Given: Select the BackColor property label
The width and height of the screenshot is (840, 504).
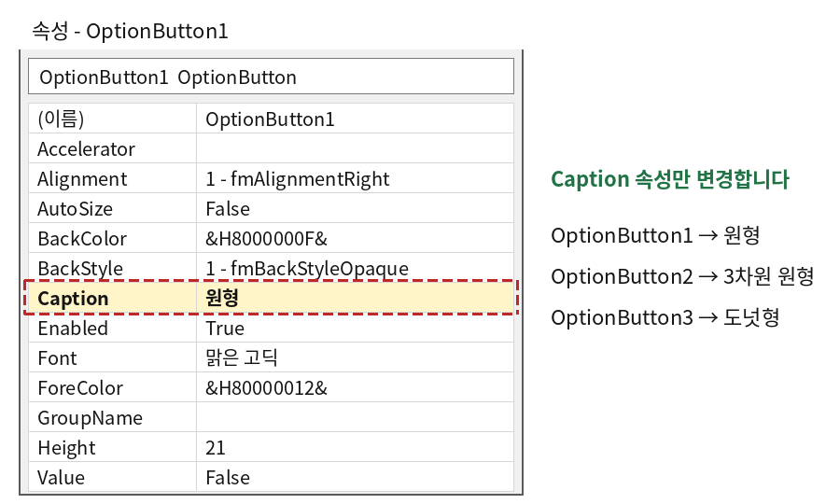Looking at the screenshot, I should (113, 238).
